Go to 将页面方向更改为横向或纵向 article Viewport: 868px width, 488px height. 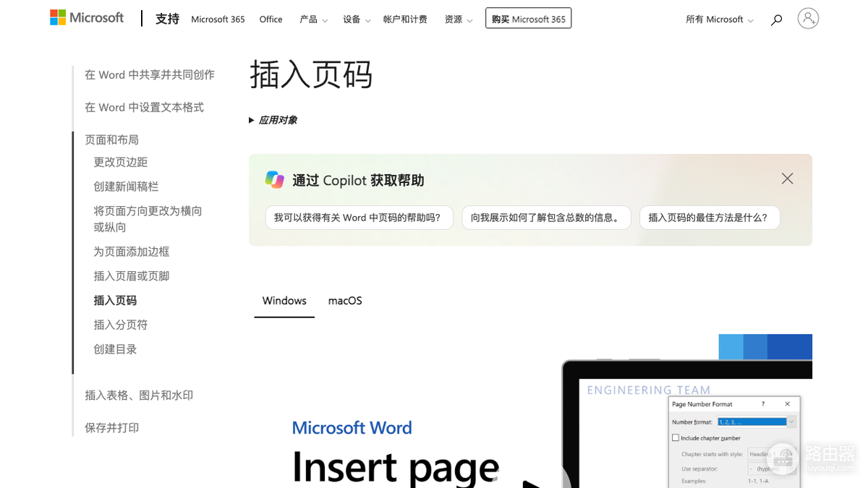pos(148,219)
